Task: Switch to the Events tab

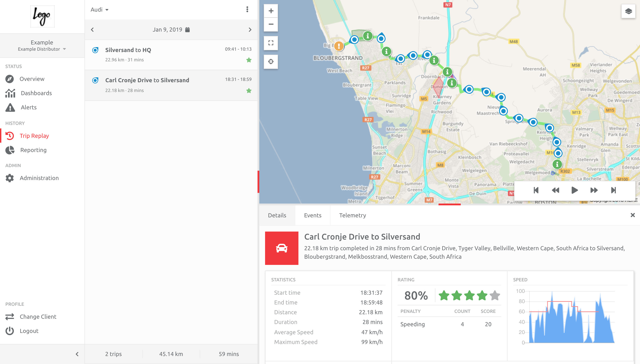Action: click(313, 215)
